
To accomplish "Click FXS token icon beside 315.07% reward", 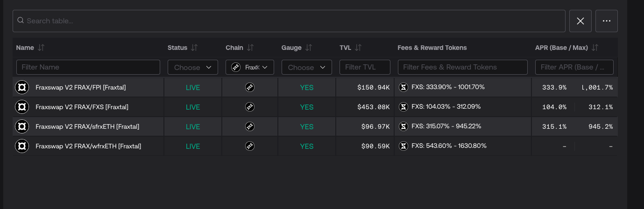I will coord(403,126).
